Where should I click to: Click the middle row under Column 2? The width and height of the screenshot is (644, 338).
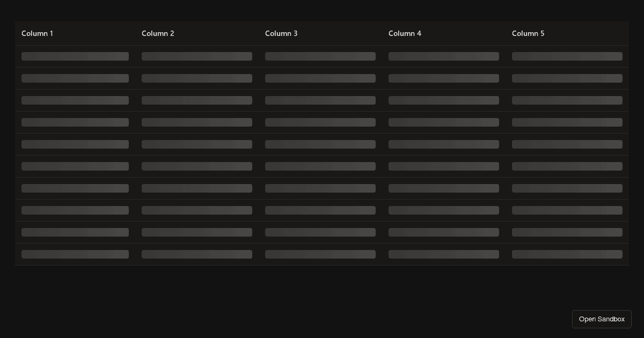click(x=197, y=144)
